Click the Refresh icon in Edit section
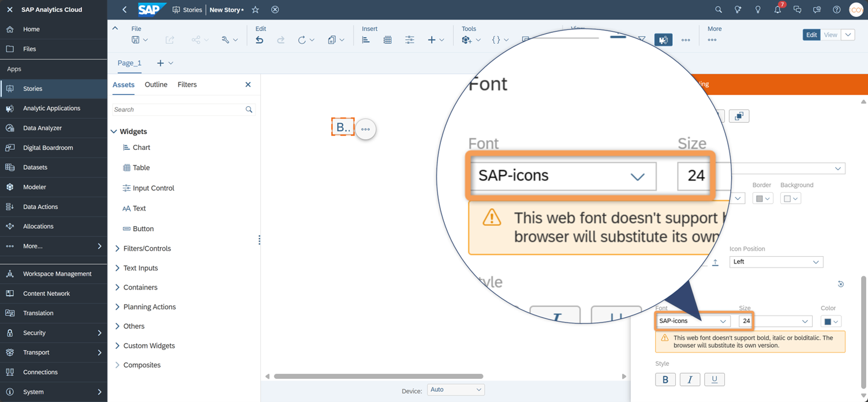 (x=301, y=40)
